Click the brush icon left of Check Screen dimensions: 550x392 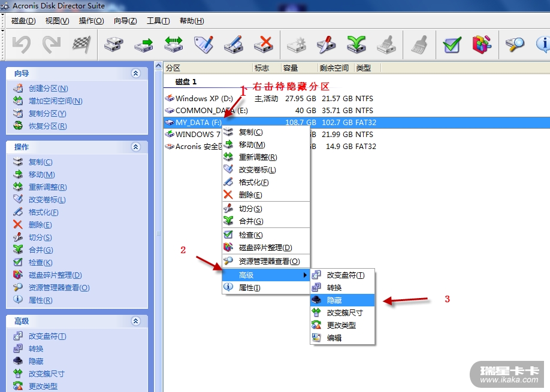(419, 45)
